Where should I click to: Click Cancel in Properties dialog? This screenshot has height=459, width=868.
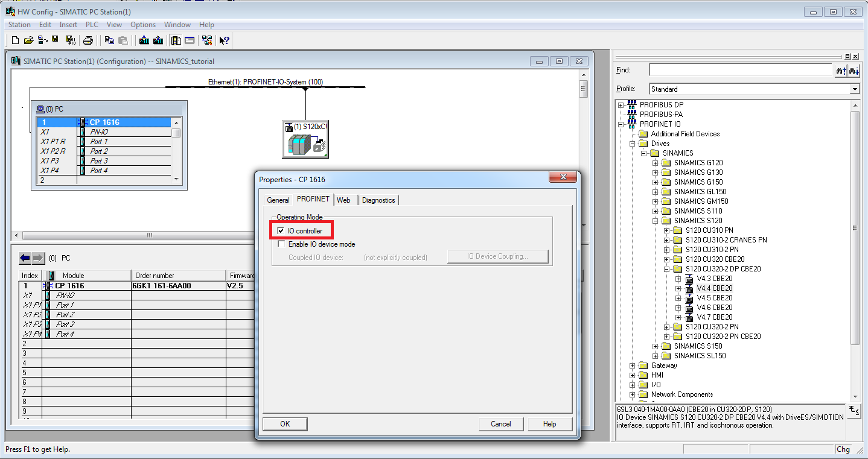[501, 424]
